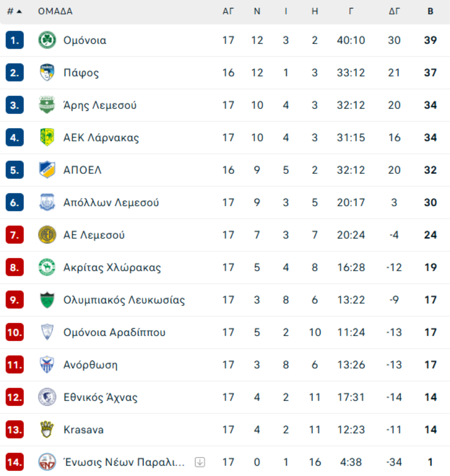Click the Εθνικός Άχνας club logo
Image resolution: width=450 pixels, height=476 pixels.
pos(47,397)
